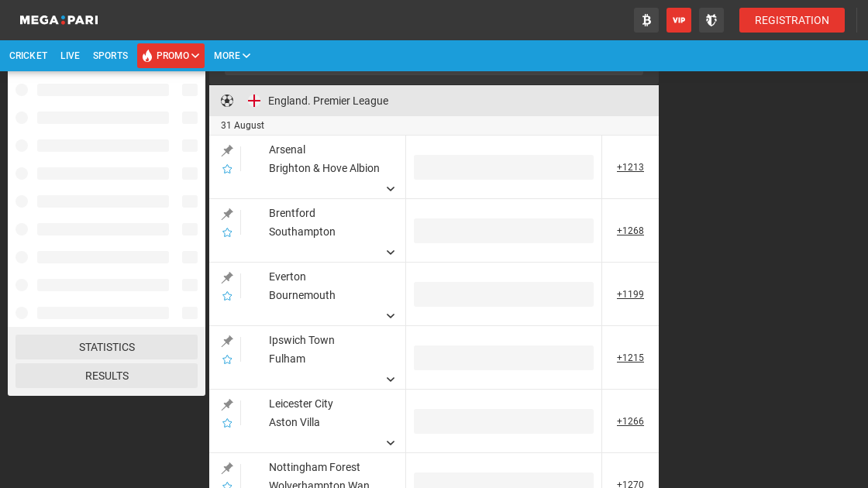Open +1213 more markets for Arsenal
This screenshot has width=868, height=488.
pyautogui.click(x=630, y=167)
